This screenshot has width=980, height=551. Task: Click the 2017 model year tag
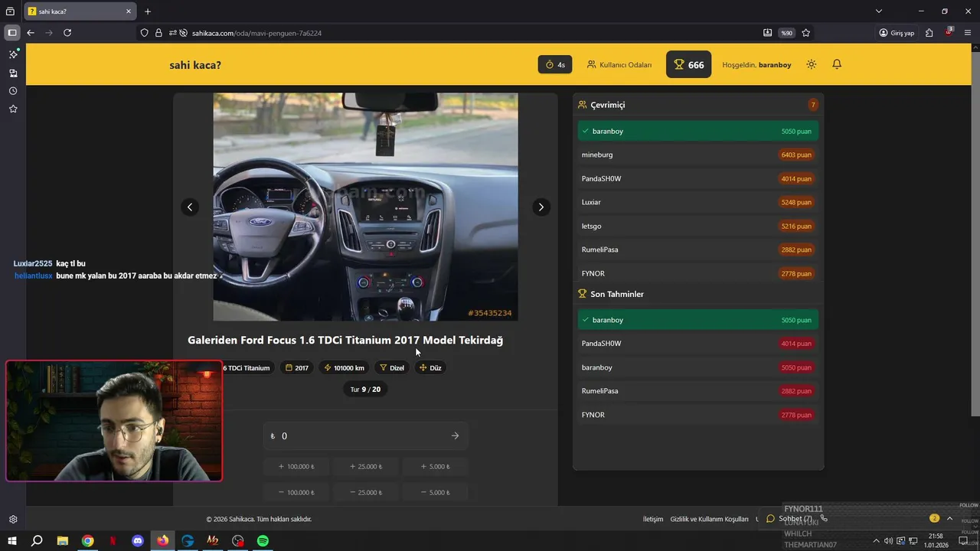297,368
